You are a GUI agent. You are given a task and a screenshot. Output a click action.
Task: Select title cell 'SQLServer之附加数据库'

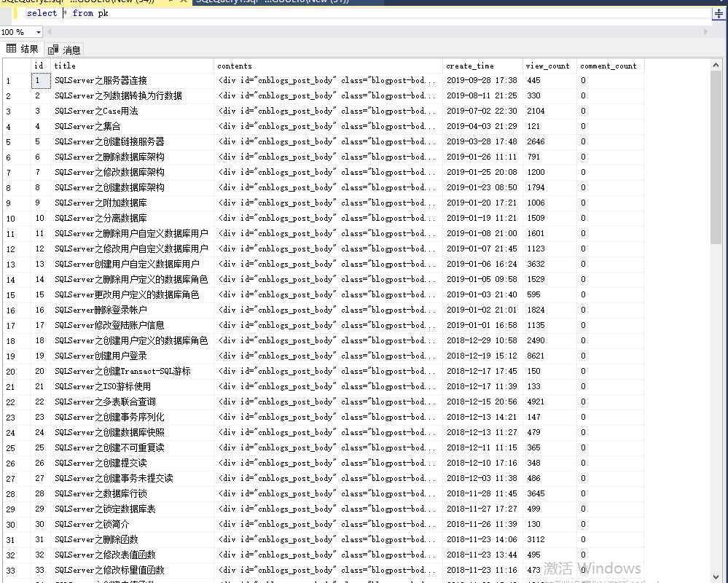133,203
